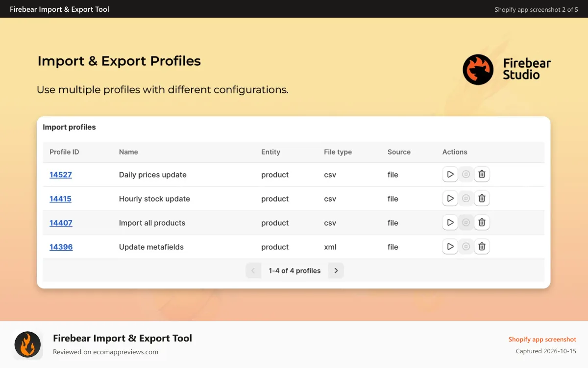This screenshot has height=368, width=588.
Task: Stop the Import all products profile
Action: (x=466, y=222)
